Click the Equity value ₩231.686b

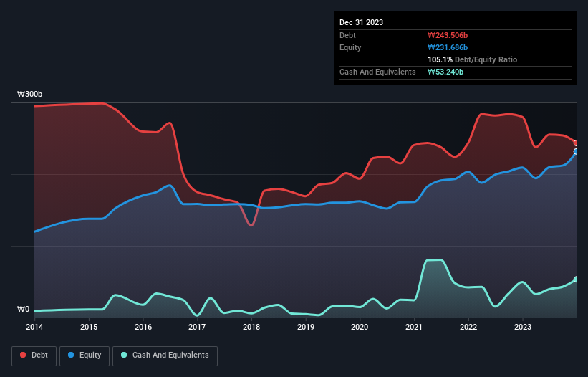(x=448, y=47)
